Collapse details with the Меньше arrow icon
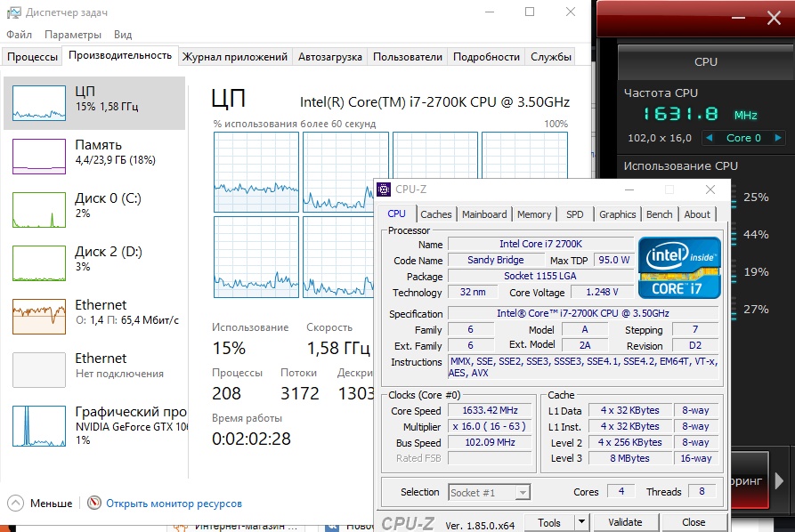 point(16,504)
